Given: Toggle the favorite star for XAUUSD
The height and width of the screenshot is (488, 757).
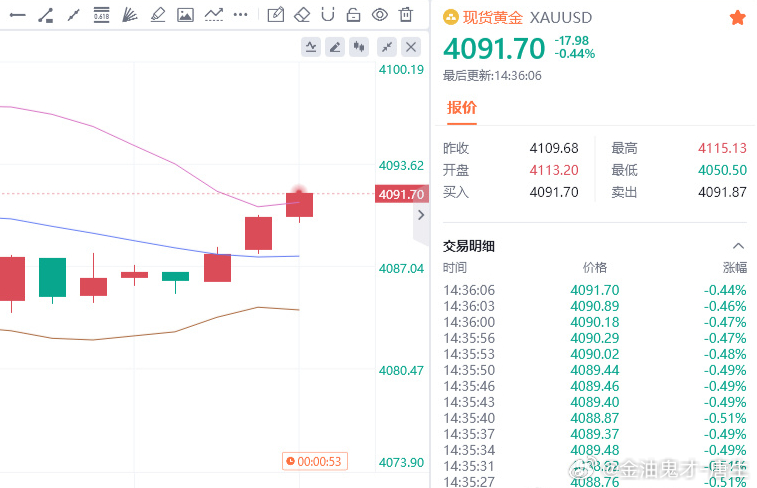Looking at the screenshot, I should coord(737,18).
